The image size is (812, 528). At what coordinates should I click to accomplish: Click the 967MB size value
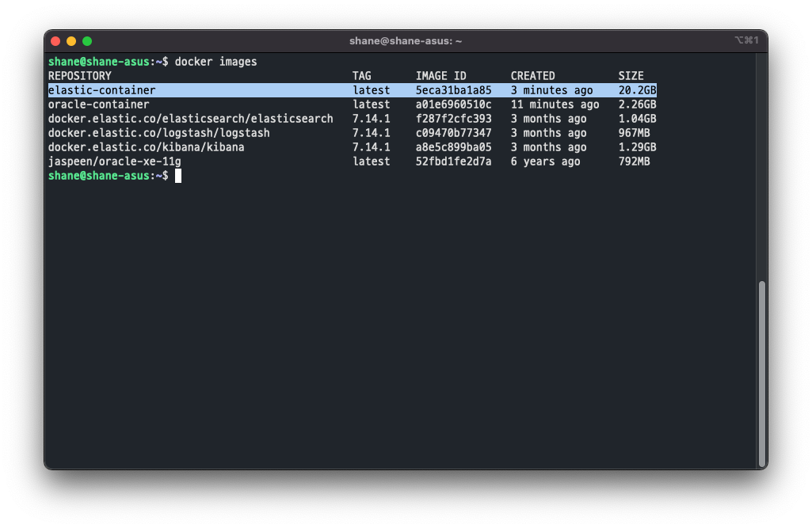click(x=635, y=133)
